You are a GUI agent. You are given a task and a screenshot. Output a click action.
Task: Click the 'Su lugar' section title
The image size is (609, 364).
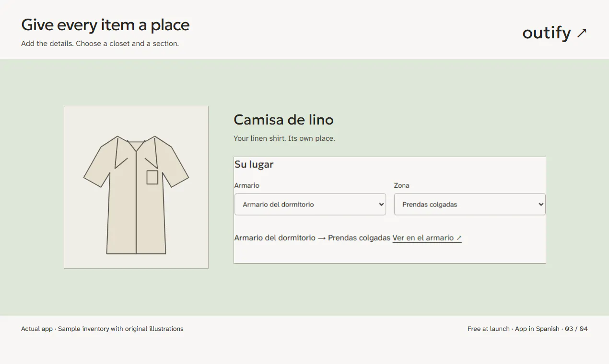point(254,164)
